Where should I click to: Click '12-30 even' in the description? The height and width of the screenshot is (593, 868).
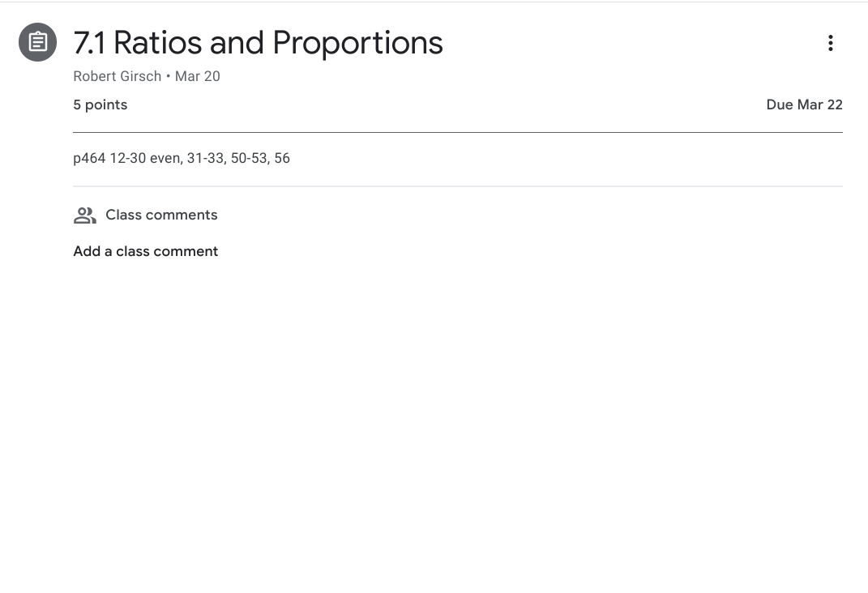pyautogui.click(x=145, y=158)
